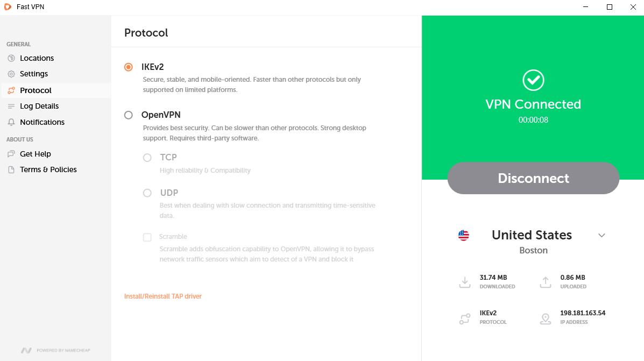Viewport: 644px width, 361px height.
Task: Click the Log Details lines icon
Action: click(x=11, y=107)
